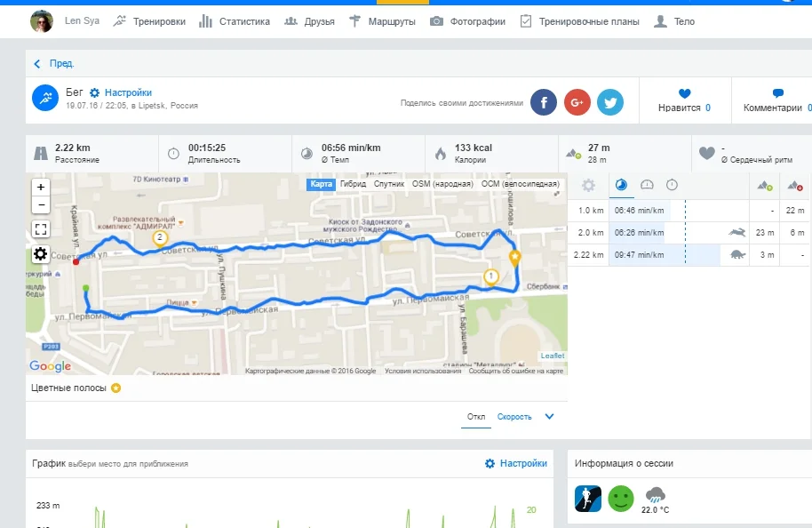This screenshot has height=528, width=812.
Task: Show speed column in splits table
Action: click(647, 185)
